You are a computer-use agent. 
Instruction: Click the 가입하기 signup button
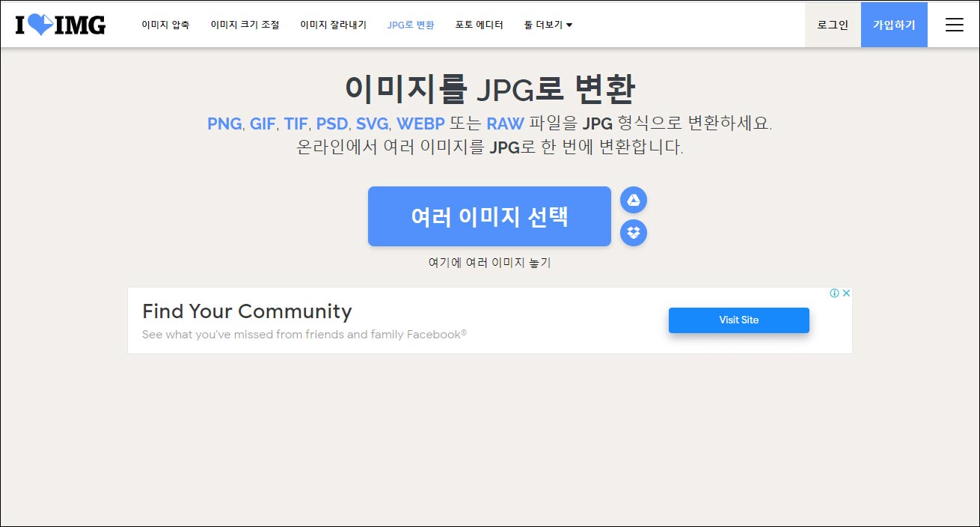coord(894,25)
